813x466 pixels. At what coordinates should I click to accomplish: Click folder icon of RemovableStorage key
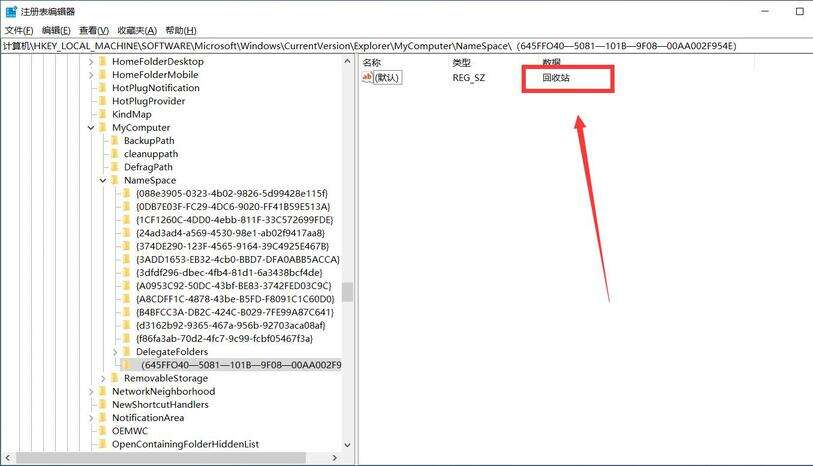115,378
